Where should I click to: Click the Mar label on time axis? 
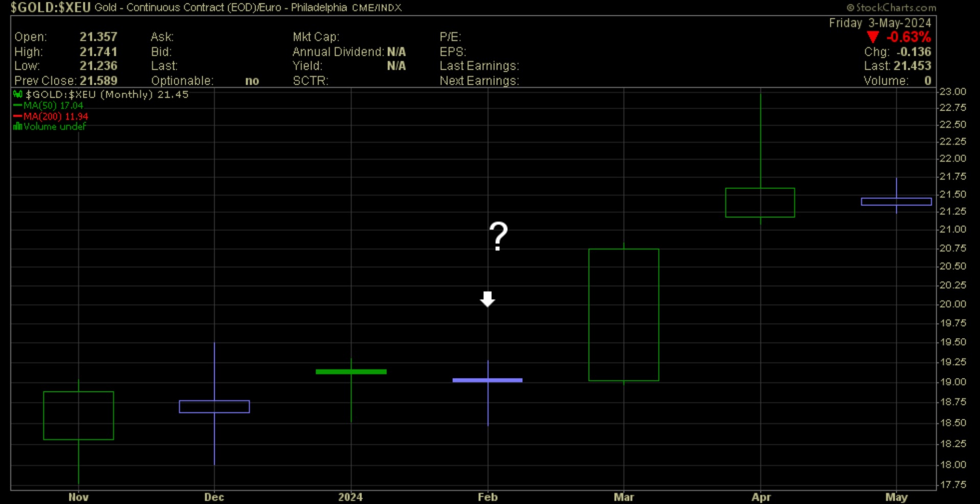coord(624,497)
